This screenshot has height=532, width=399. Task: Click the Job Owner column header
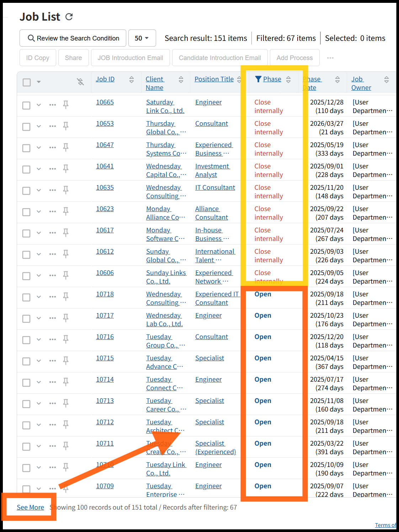[x=361, y=84]
